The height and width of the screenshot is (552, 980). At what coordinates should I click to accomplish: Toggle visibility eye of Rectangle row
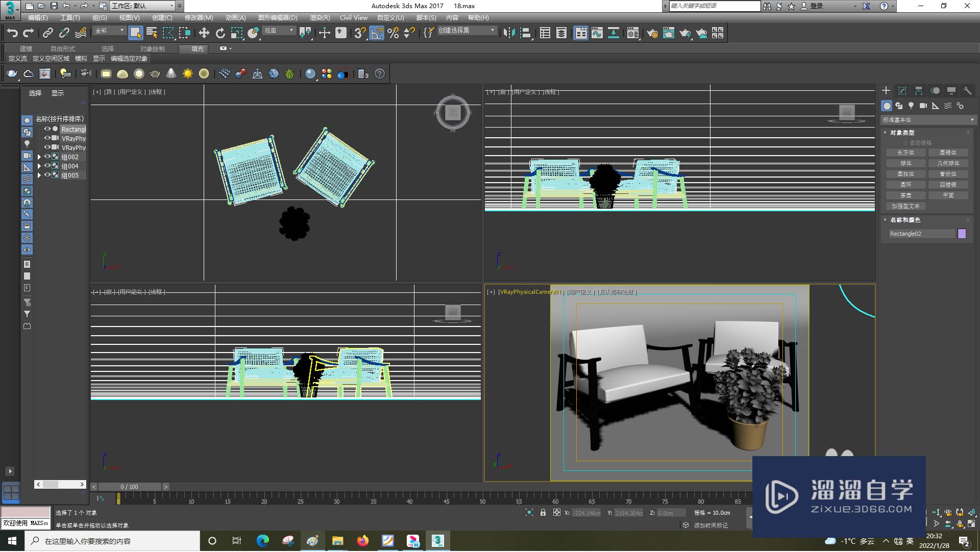pyautogui.click(x=47, y=129)
